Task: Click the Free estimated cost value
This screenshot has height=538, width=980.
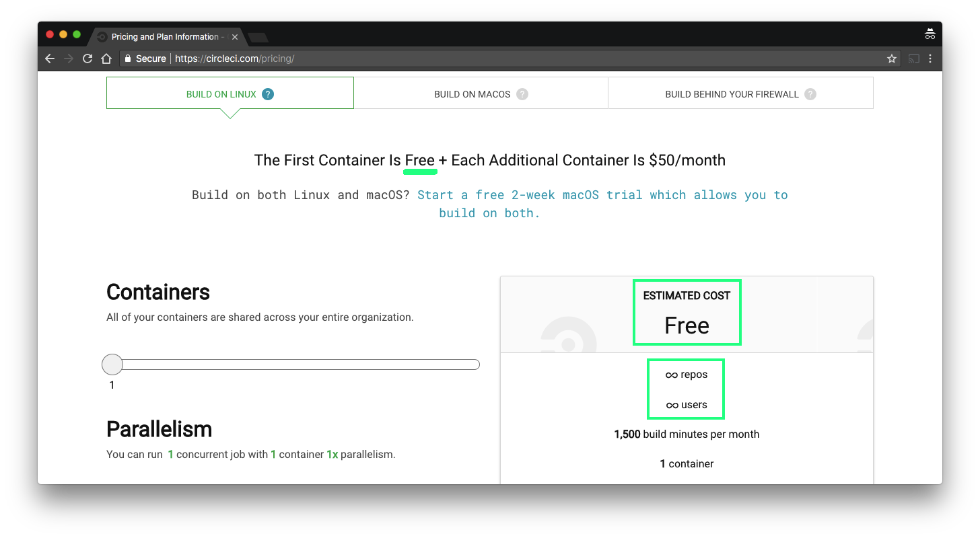Action: [x=687, y=325]
